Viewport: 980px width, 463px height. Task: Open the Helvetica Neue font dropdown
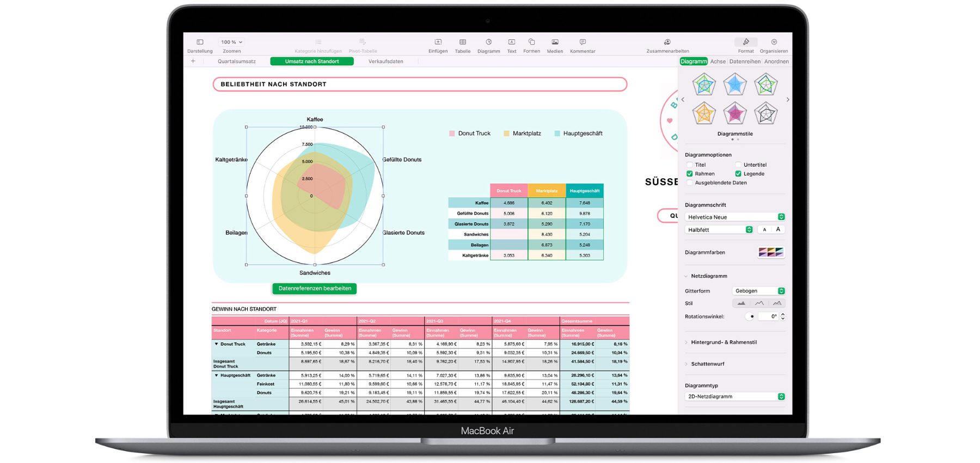click(734, 217)
